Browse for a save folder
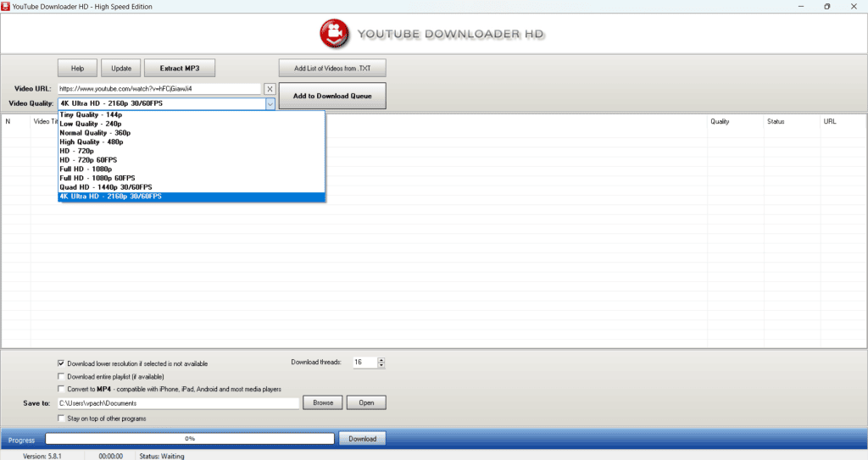The height and width of the screenshot is (460, 868). click(323, 402)
